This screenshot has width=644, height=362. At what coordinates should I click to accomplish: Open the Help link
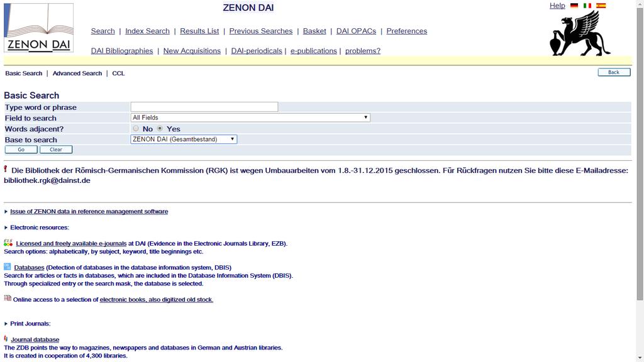click(557, 6)
